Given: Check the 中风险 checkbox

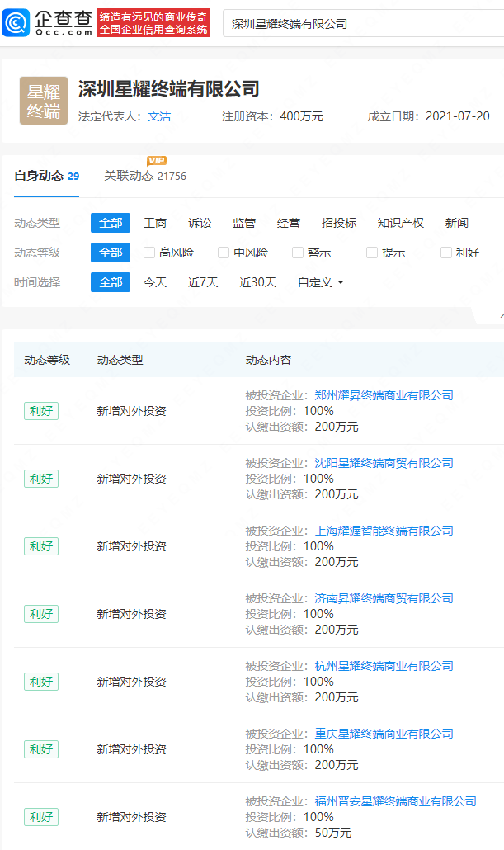Looking at the screenshot, I should tap(224, 253).
